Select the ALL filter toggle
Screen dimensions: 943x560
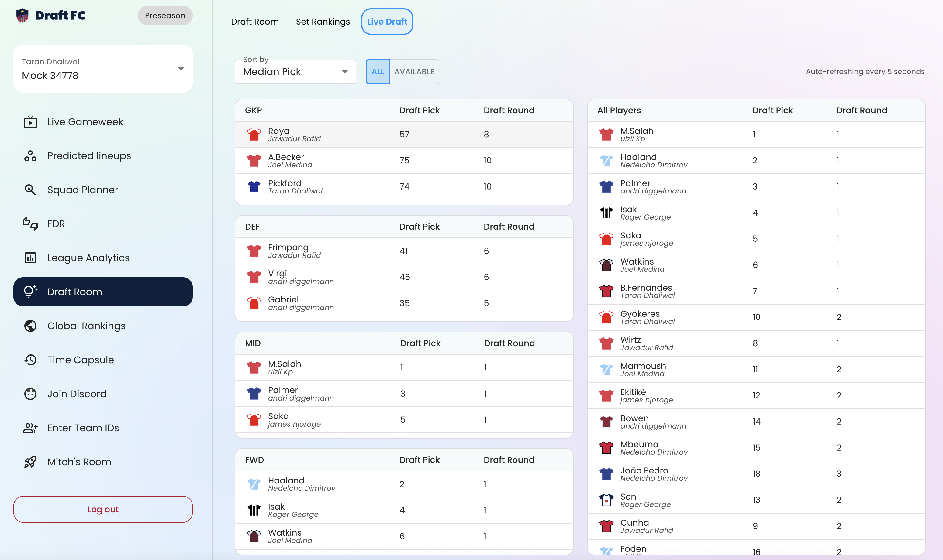click(377, 72)
